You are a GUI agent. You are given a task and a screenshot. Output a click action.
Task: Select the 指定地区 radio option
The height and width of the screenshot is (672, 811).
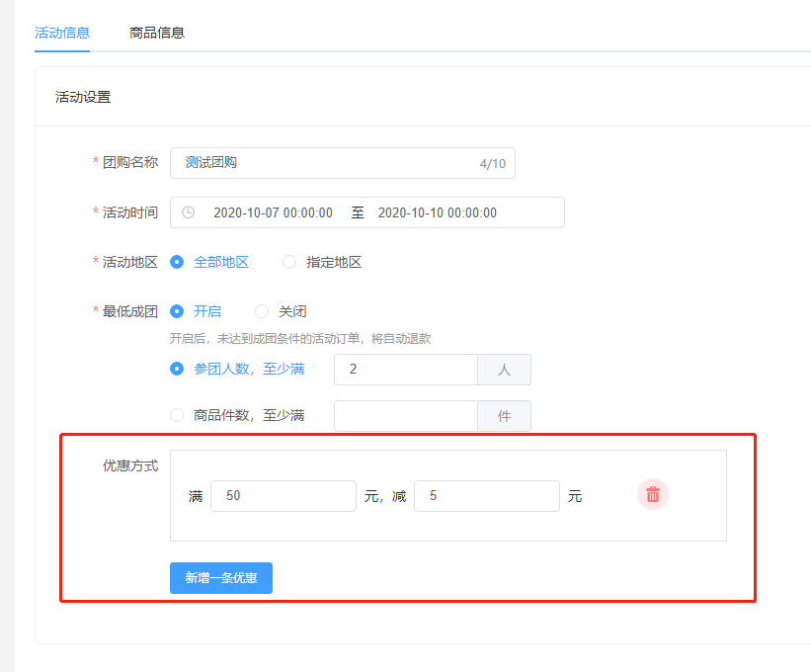click(322, 262)
